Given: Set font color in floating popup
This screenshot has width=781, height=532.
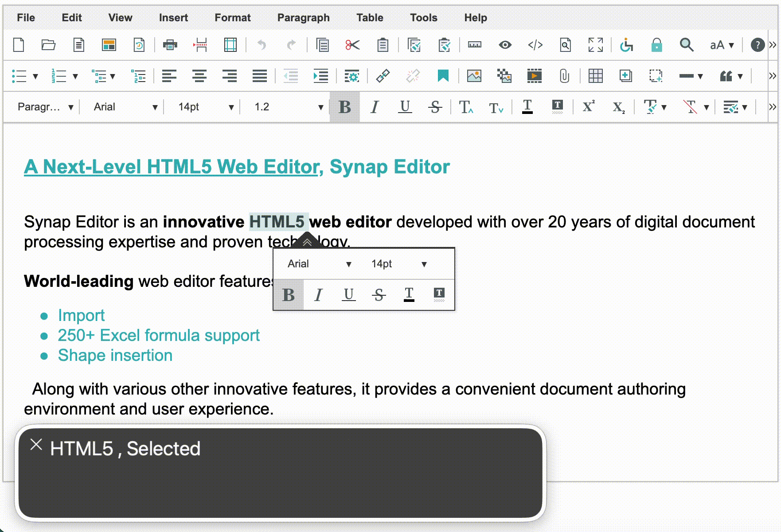Looking at the screenshot, I should coord(409,295).
